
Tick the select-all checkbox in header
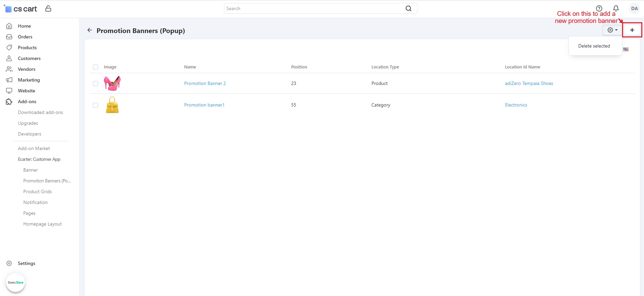[95, 67]
